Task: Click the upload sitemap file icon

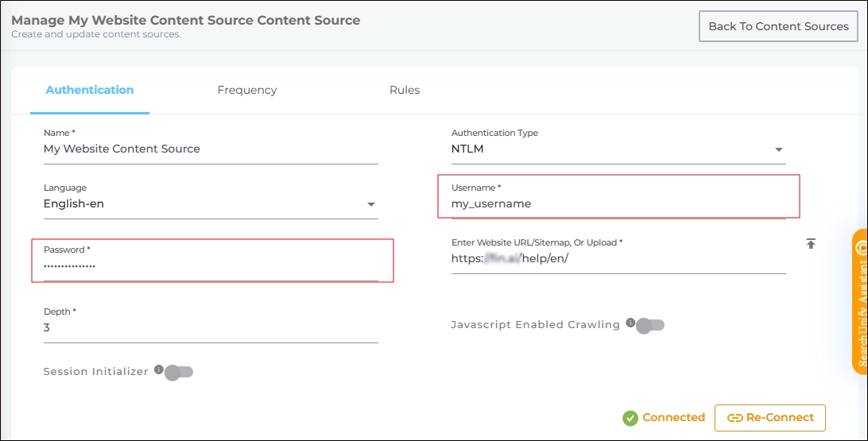Action: [811, 244]
